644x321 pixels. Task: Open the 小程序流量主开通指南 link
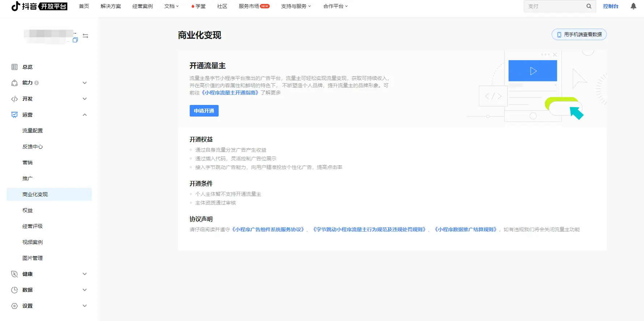click(230, 93)
